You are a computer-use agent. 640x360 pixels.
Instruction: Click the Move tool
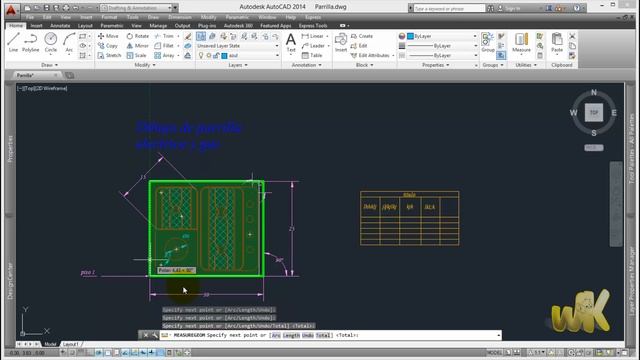click(108, 36)
